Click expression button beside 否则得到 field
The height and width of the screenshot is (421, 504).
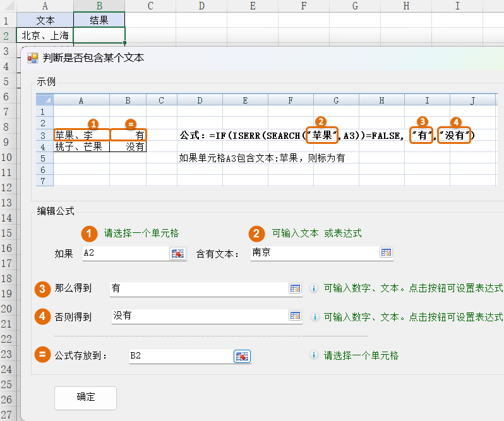295,316
